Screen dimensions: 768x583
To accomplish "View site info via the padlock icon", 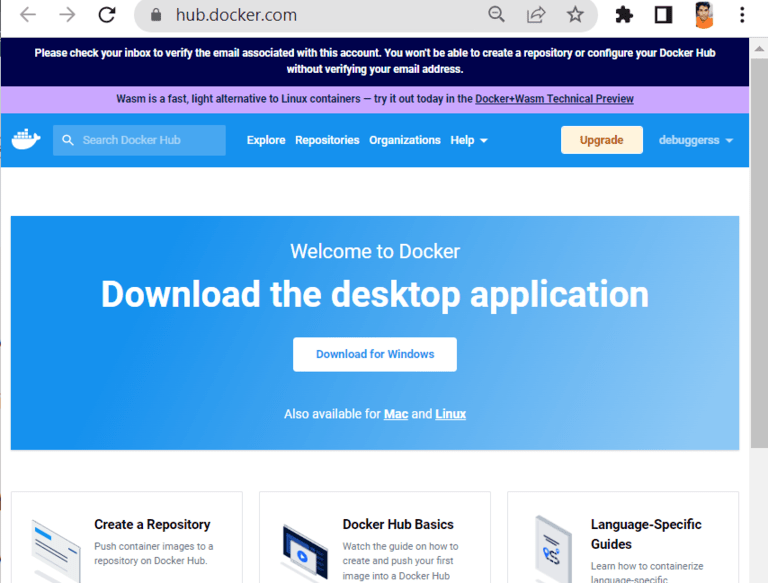I will [156, 15].
